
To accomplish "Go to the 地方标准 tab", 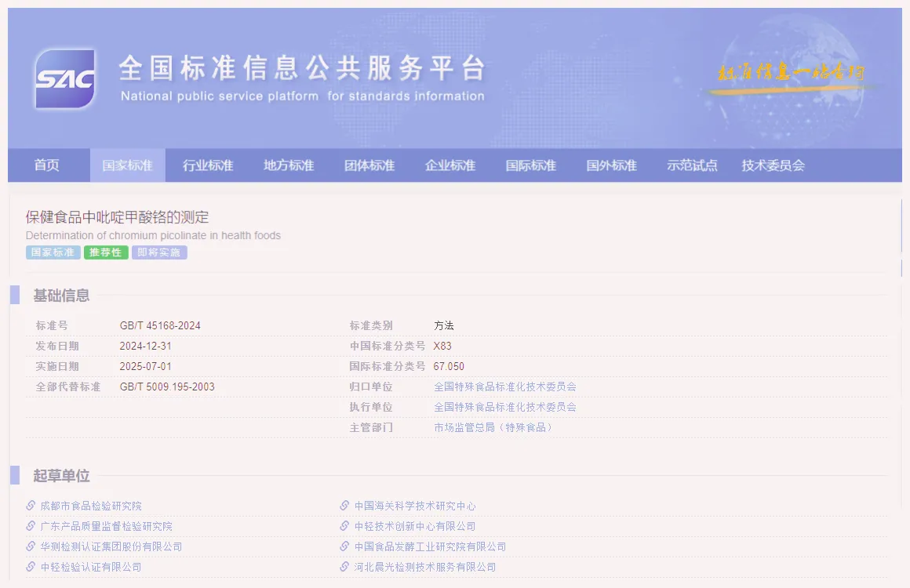I will (289, 165).
